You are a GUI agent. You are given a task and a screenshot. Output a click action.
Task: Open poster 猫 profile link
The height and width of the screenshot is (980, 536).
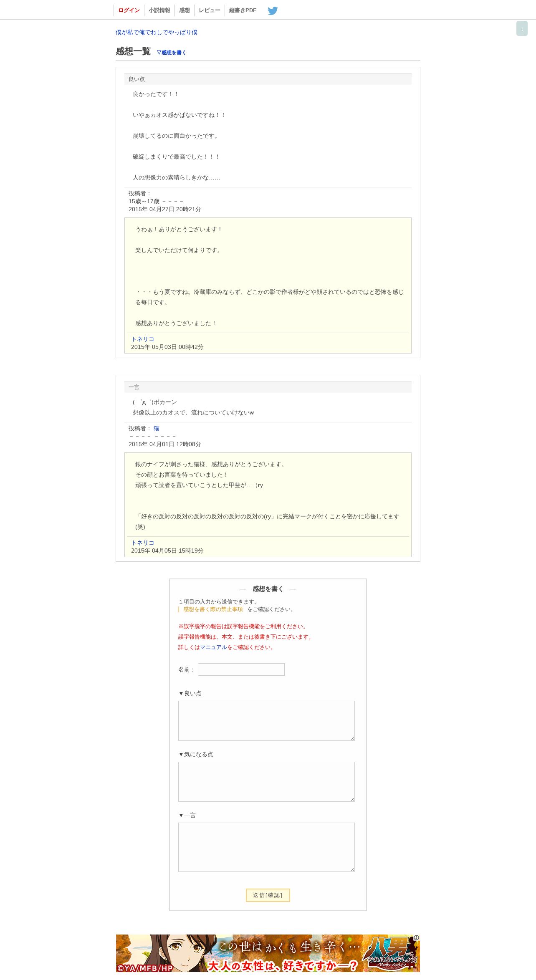click(x=157, y=428)
